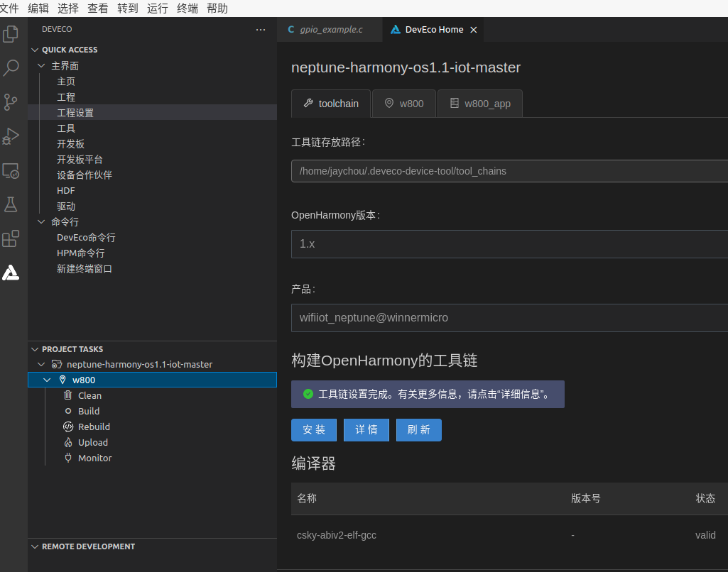Collapse the PROJECT TASKS section
The image size is (728, 572).
35,349
